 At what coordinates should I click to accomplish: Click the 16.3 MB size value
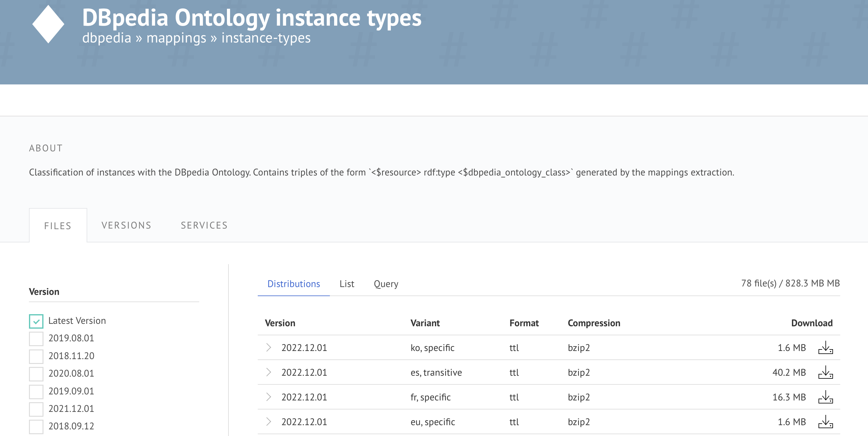pos(789,397)
